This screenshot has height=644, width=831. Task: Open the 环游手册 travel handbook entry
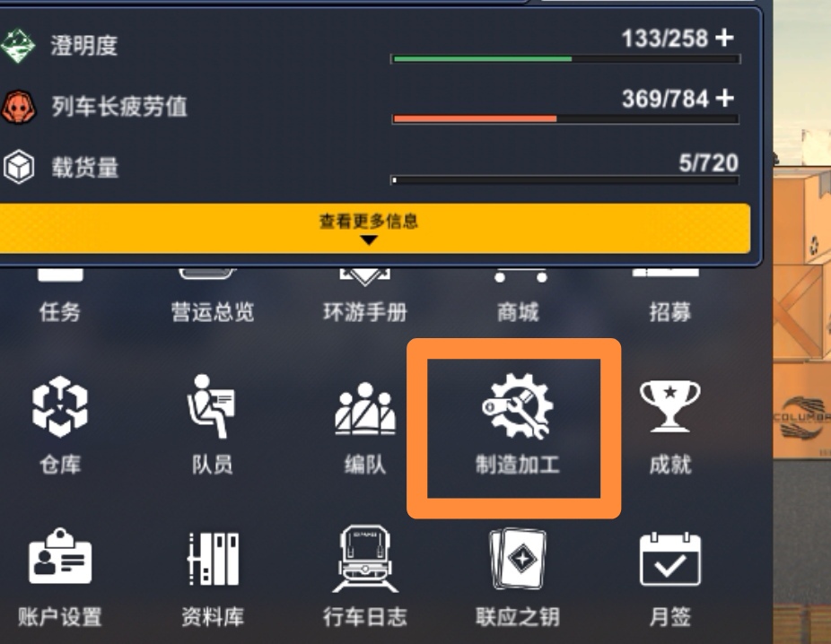click(x=365, y=311)
